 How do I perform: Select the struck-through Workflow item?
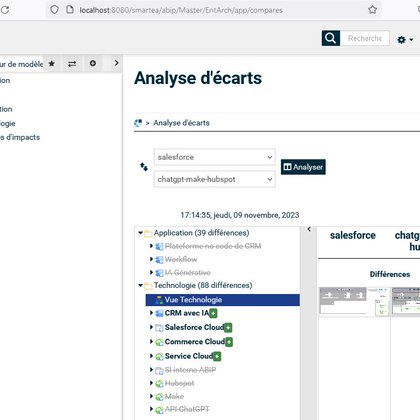[181, 259]
